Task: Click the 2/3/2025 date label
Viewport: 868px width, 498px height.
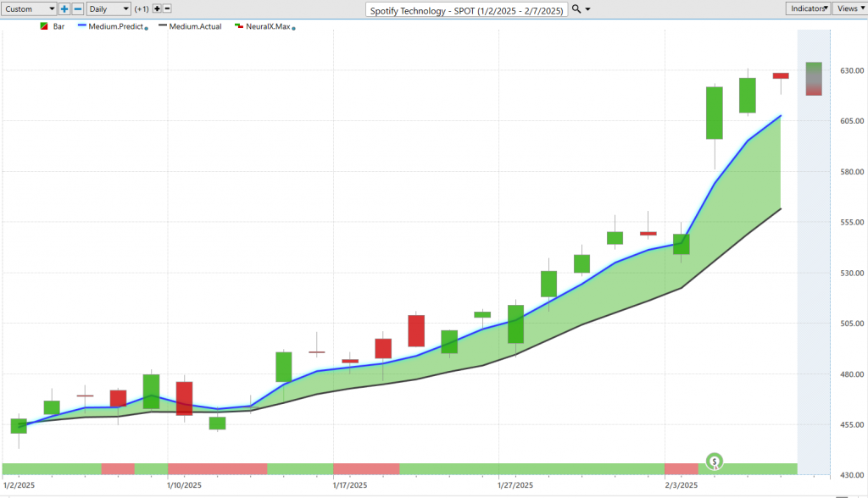Action: pos(681,485)
